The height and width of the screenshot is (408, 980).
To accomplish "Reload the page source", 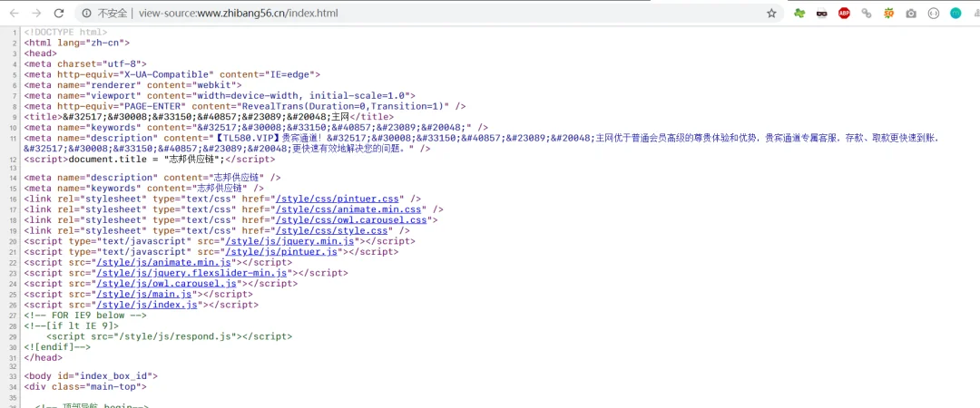I will coord(59,13).
